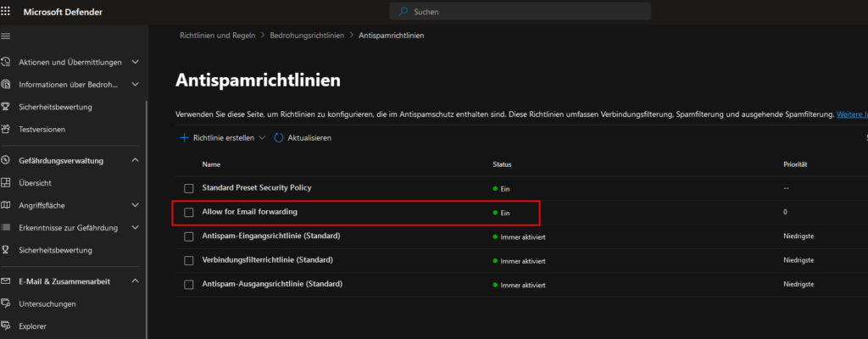Viewport: 868px width, 339px height.
Task: Collapse E-Mail & Zusammenarbeit chevron
Action: (x=136, y=281)
